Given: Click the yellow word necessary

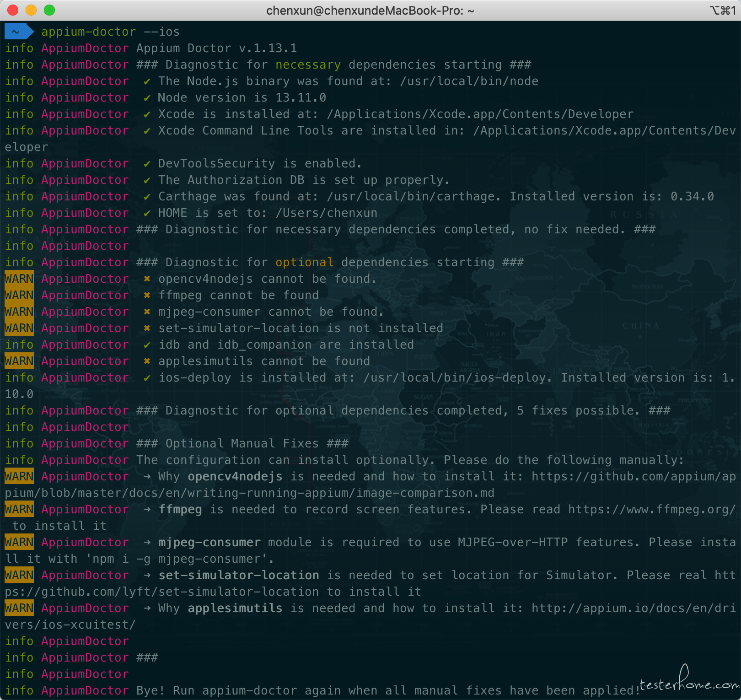Looking at the screenshot, I should click(x=308, y=65).
